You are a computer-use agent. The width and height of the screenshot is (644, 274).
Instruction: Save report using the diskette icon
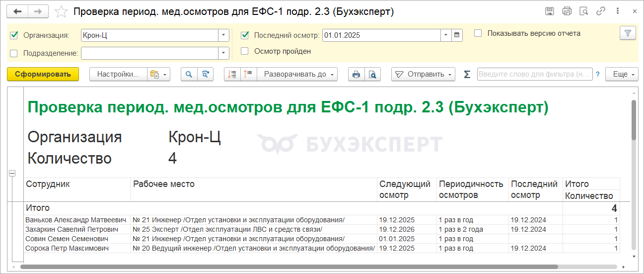click(x=549, y=11)
